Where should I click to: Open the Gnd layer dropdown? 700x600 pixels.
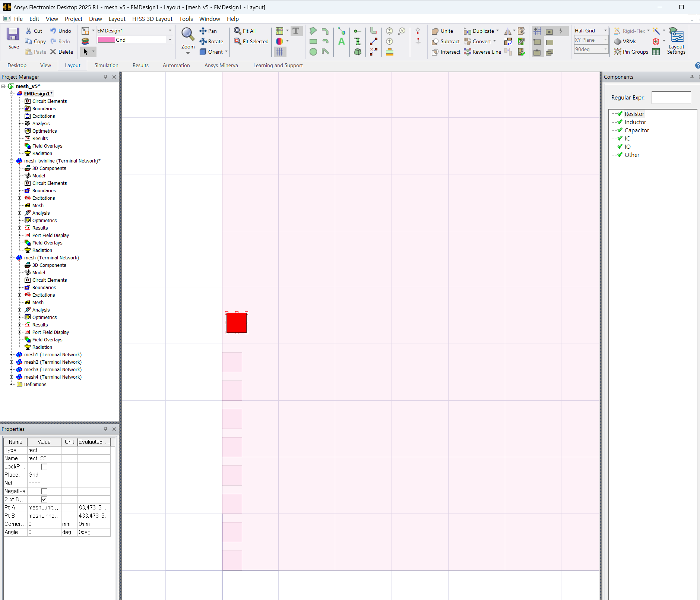point(170,40)
